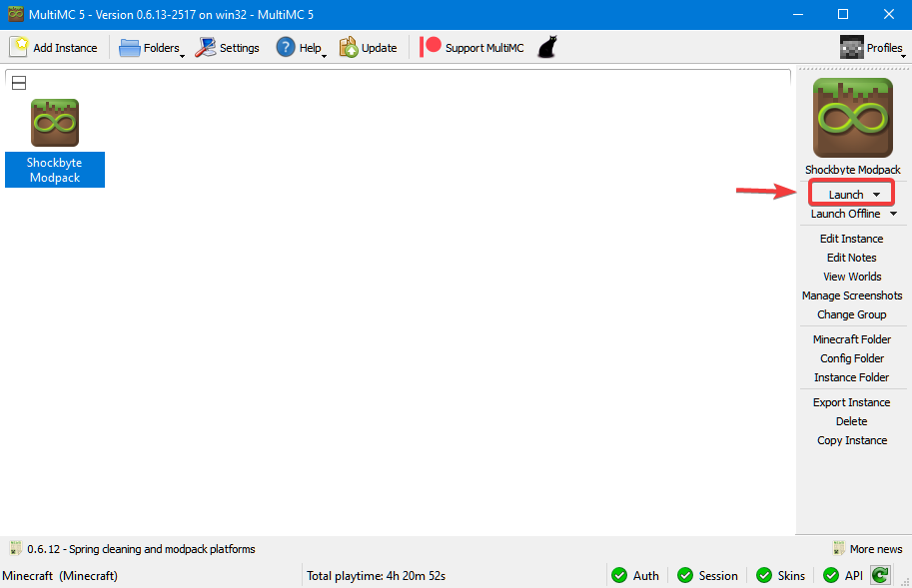The width and height of the screenshot is (912, 588).
Task: Maximize the MultiMC window
Action: coord(843,15)
